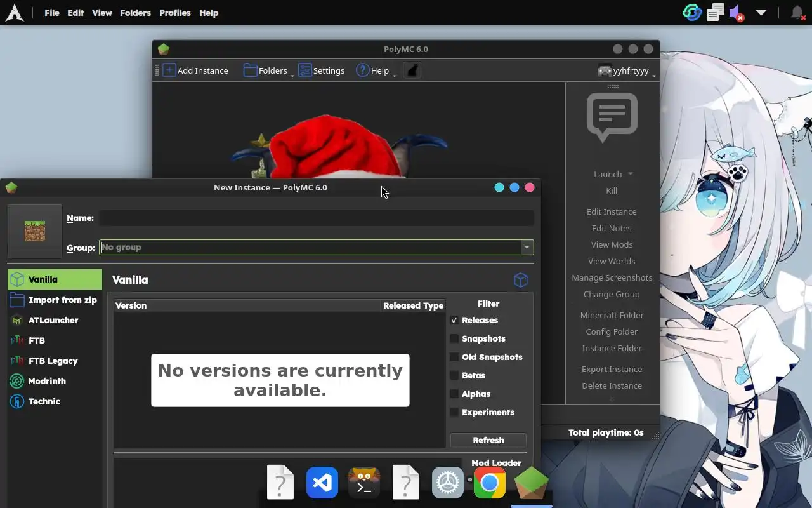Enable the Snapshots filter checkbox

point(454,338)
